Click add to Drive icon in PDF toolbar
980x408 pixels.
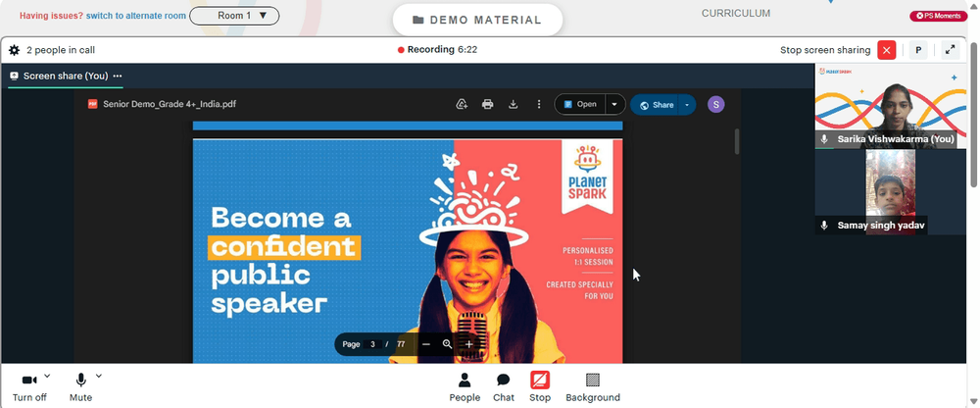462,105
